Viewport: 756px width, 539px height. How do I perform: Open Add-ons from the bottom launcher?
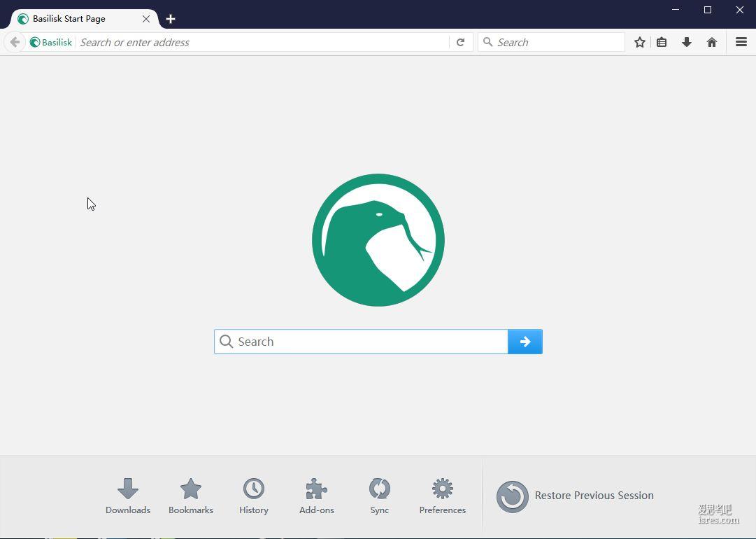pos(317,496)
